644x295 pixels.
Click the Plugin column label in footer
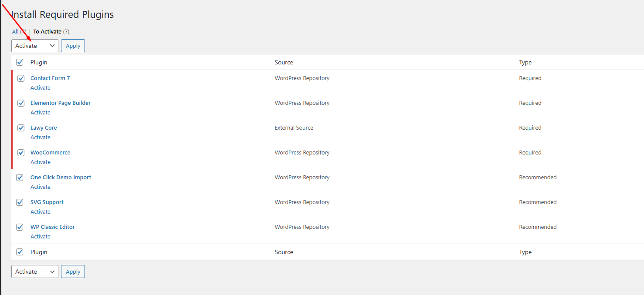tap(39, 252)
